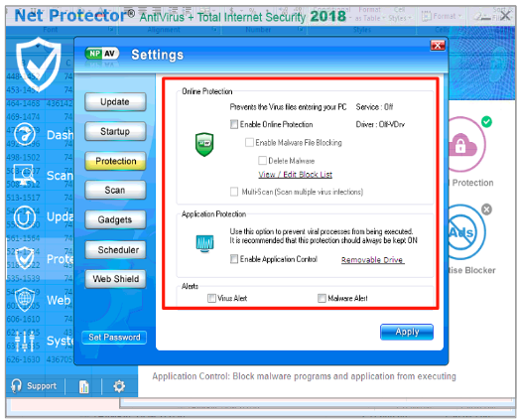Click the pink cloud lock protection icon
The height and width of the screenshot is (420, 518).
[x=464, y=145]
